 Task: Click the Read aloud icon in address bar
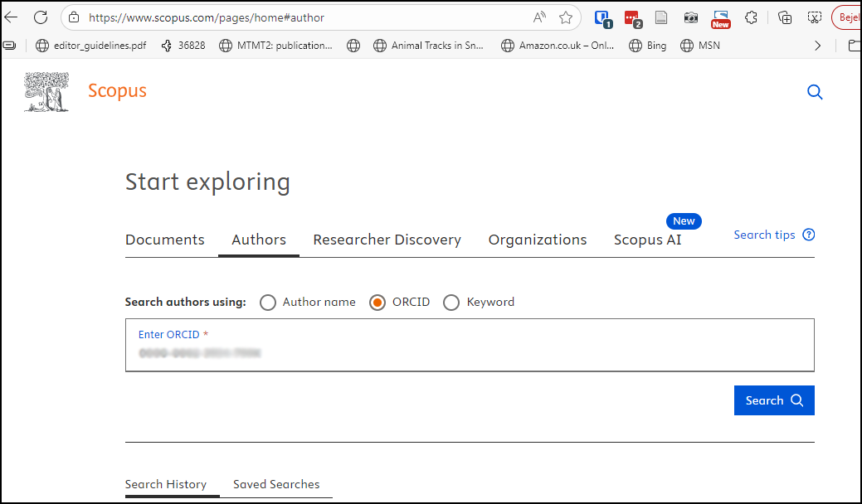[x=539, y=17]
